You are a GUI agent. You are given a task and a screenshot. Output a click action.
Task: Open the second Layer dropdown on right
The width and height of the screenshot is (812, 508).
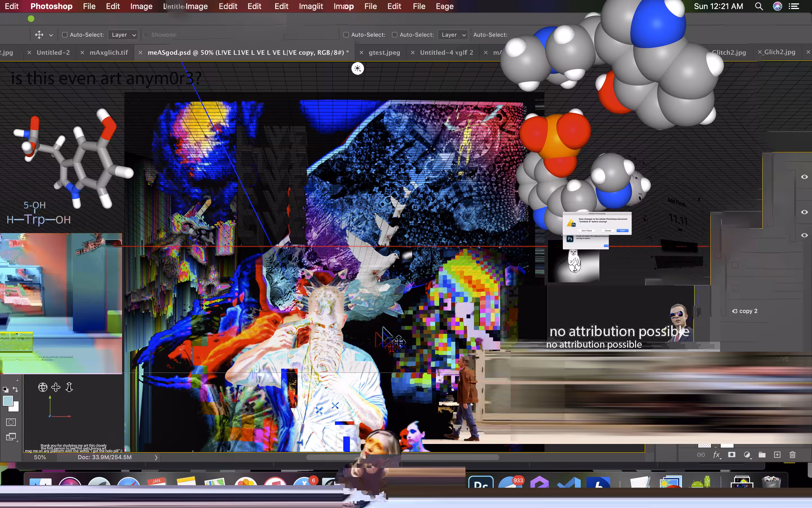pyautogui.click(x=453, y=35)
